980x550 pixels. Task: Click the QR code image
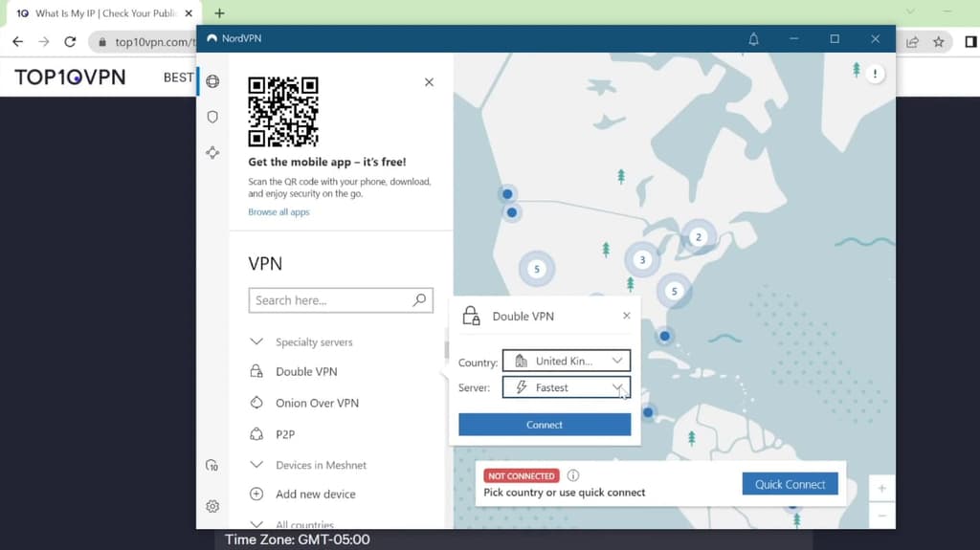(x=283, y=112)
